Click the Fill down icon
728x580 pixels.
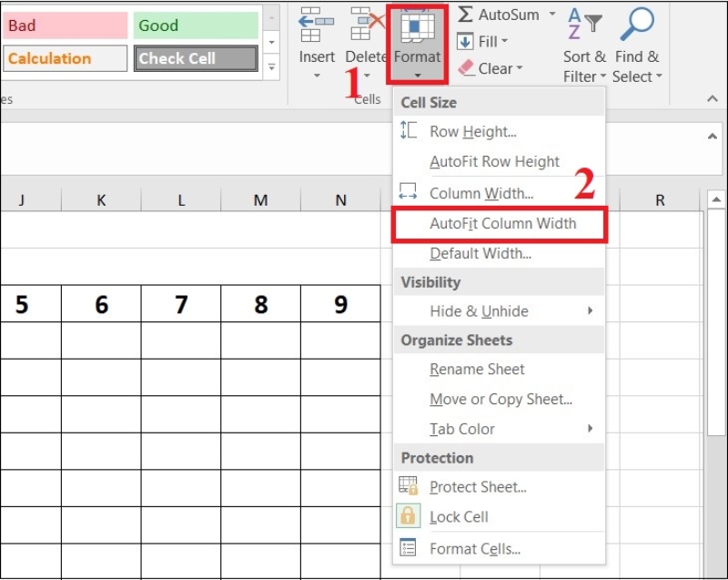pyautogui.click(x=465, y=42)
